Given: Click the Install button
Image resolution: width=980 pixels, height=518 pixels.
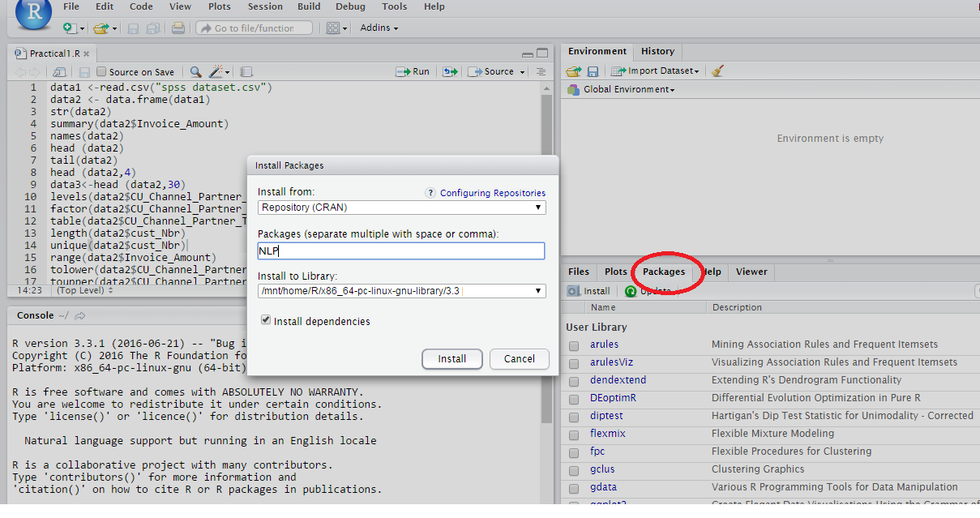Looking at the screenshot, I should click(x=451, y=359).
